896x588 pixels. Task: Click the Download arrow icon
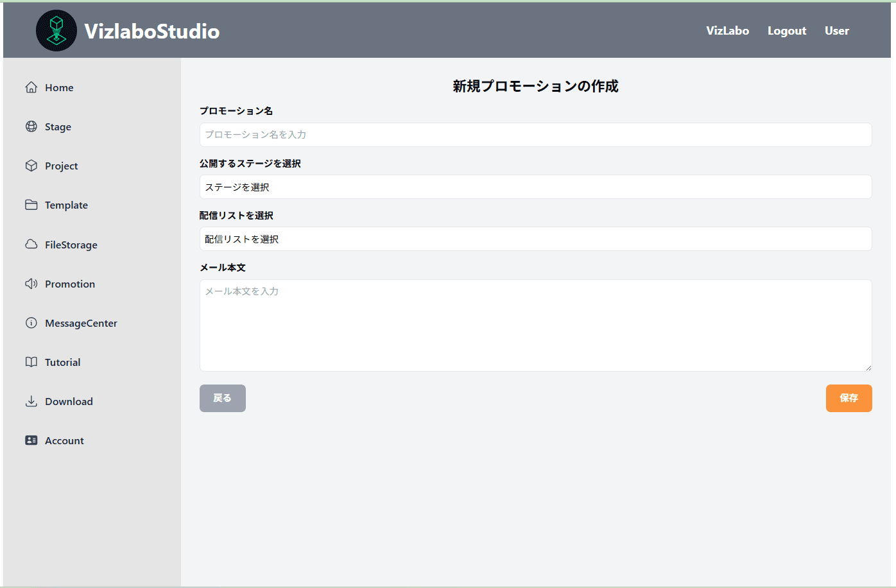pos(31,401)
